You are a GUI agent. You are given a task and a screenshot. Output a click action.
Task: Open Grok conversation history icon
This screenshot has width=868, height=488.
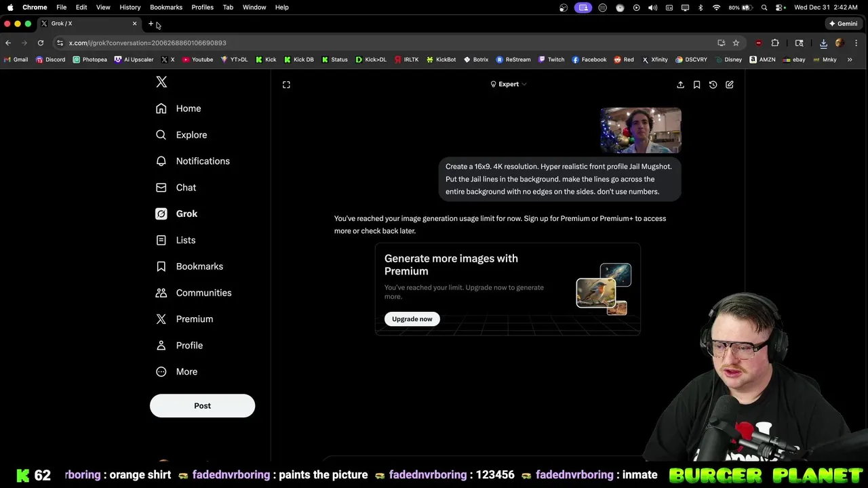pos(713,85)
